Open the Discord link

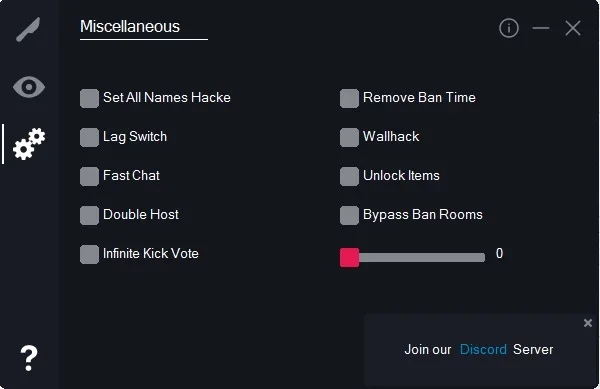483,350
